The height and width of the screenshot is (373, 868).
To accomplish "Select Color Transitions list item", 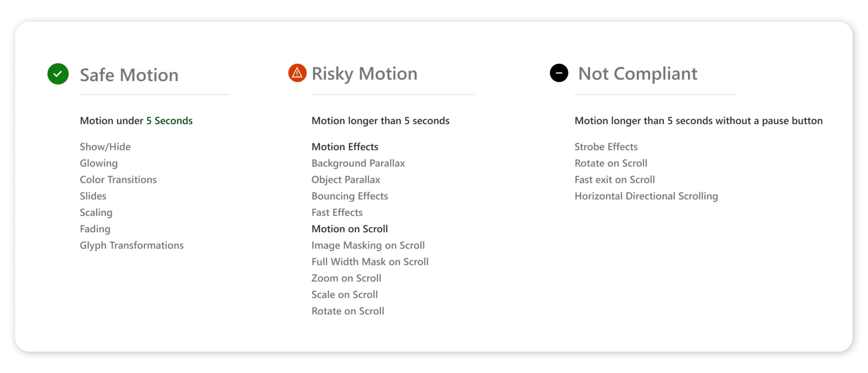I will click(118, 179).
